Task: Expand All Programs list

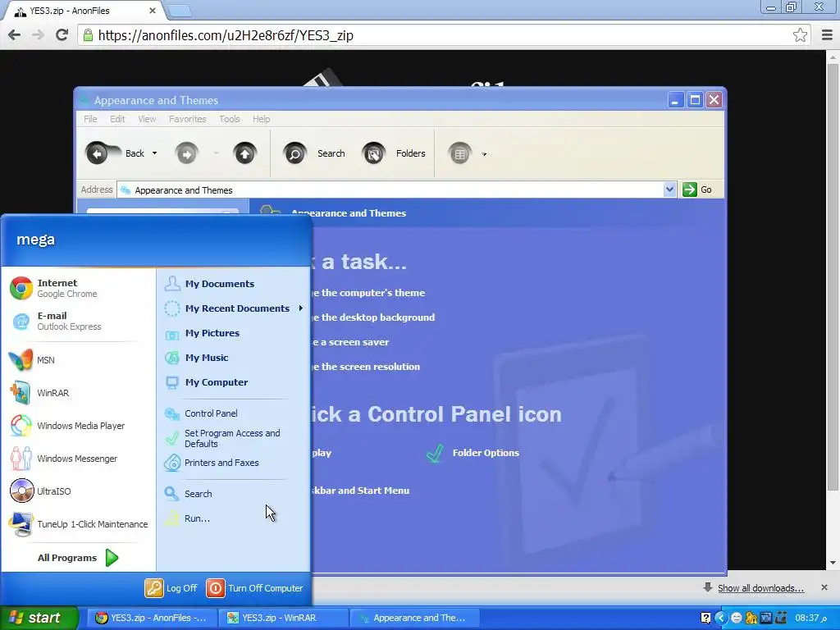Action: pos(78,558)
